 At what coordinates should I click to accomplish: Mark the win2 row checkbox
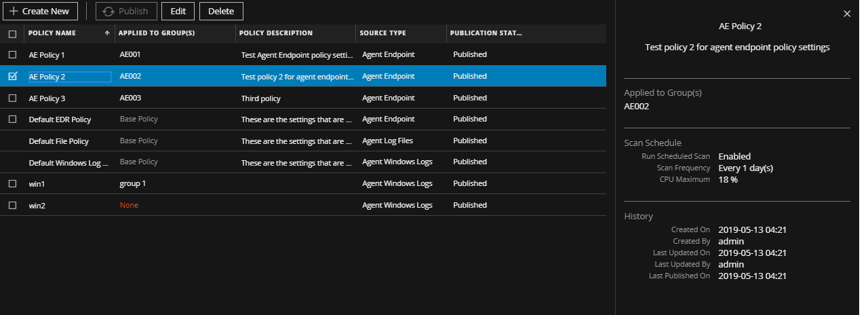(x=12, y=205)
